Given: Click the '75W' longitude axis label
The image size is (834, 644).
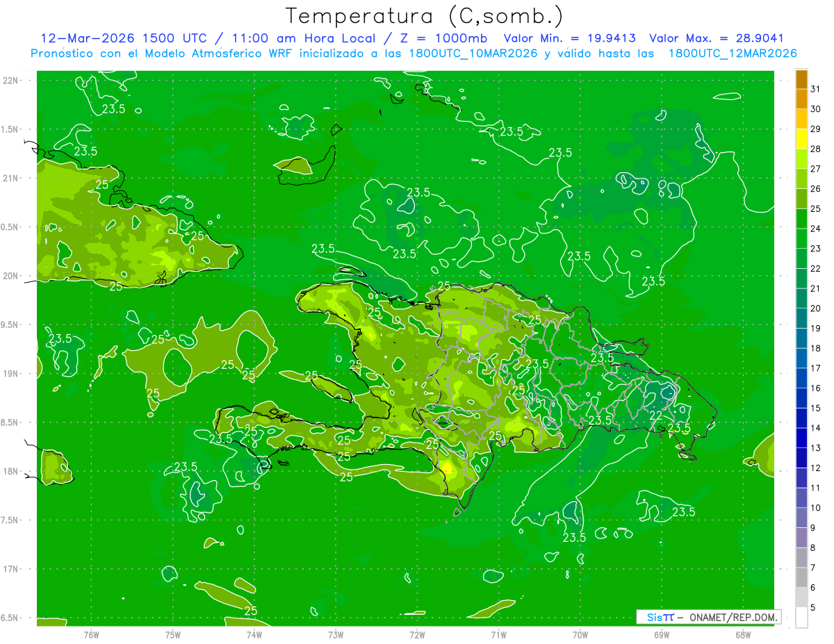Looking at the screenshot, I should 173,634.
